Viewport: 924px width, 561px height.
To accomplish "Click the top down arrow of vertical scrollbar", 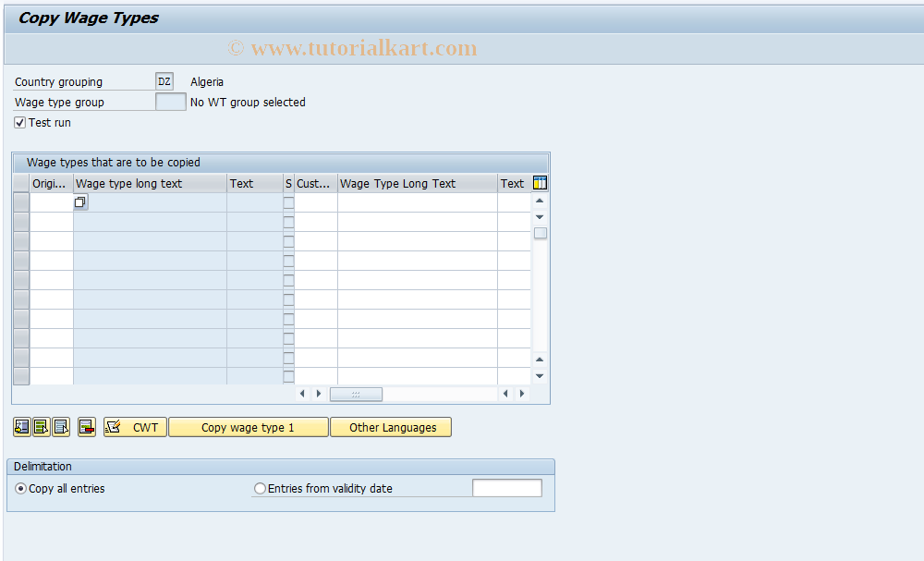I will [540, 217].
